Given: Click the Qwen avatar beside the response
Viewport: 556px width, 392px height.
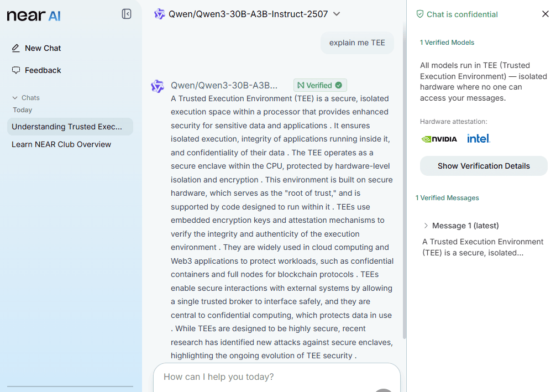Looking at the screenshot, I should (158, 86).
